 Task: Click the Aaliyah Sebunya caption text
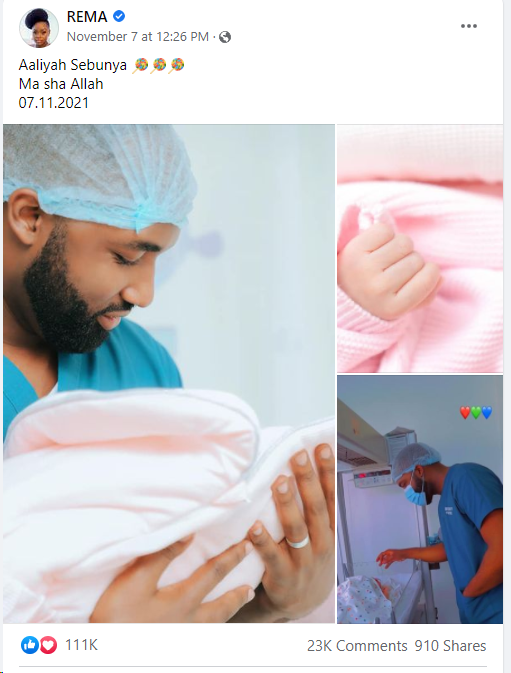73,65
